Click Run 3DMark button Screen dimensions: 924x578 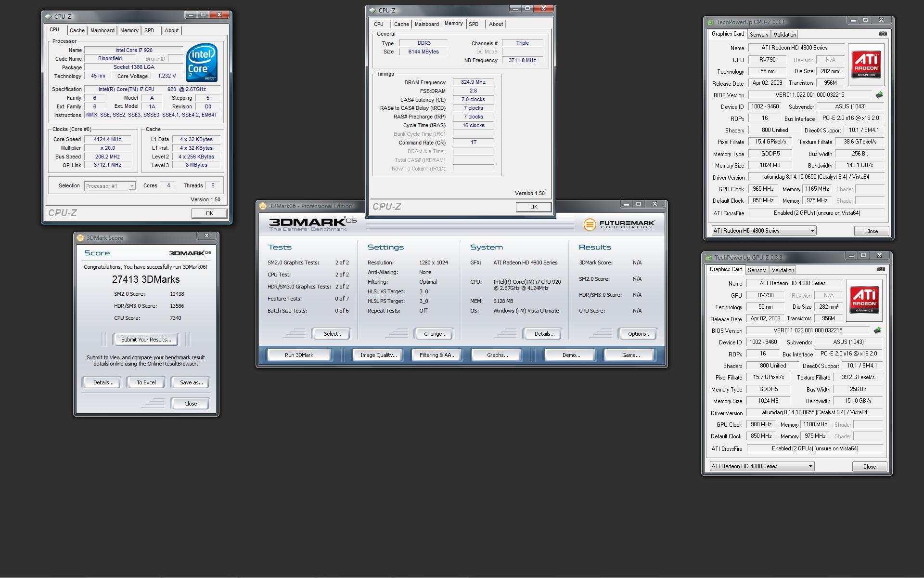point(299,355)
